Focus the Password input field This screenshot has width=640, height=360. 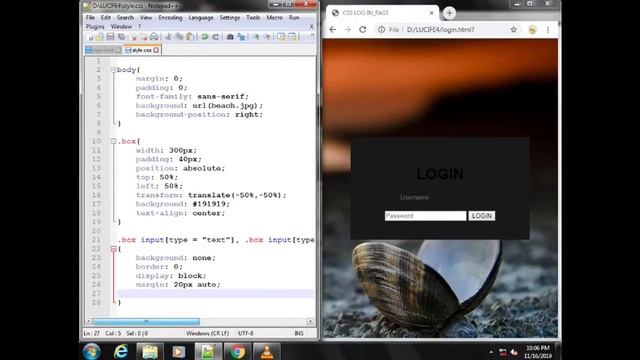(x=425, y=216)
